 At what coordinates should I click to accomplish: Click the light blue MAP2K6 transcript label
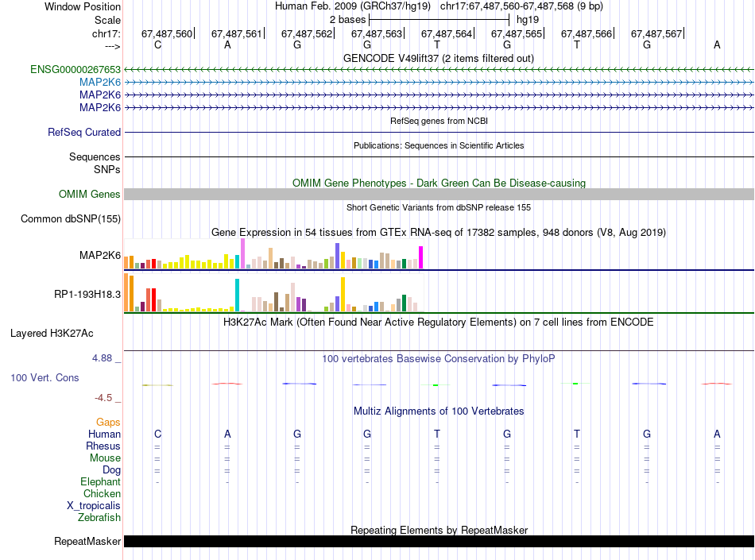[x=100, y=83]
